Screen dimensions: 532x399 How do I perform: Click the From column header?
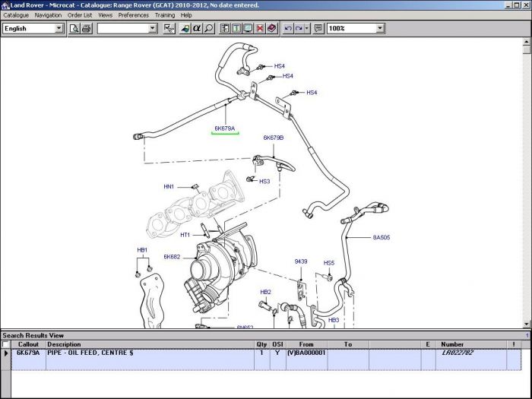[x=306, y=344]
